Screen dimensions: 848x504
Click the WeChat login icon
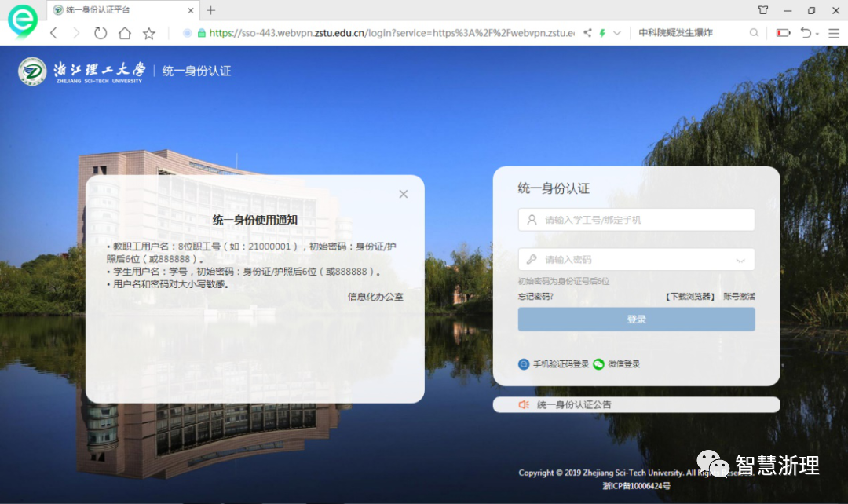click(x=599, y=364)
